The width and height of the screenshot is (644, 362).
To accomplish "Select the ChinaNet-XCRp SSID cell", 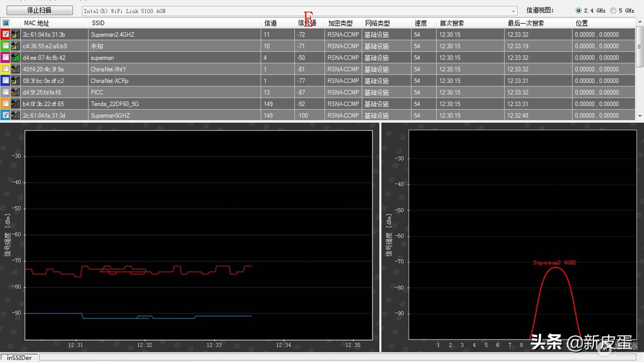I will [175, 80].
